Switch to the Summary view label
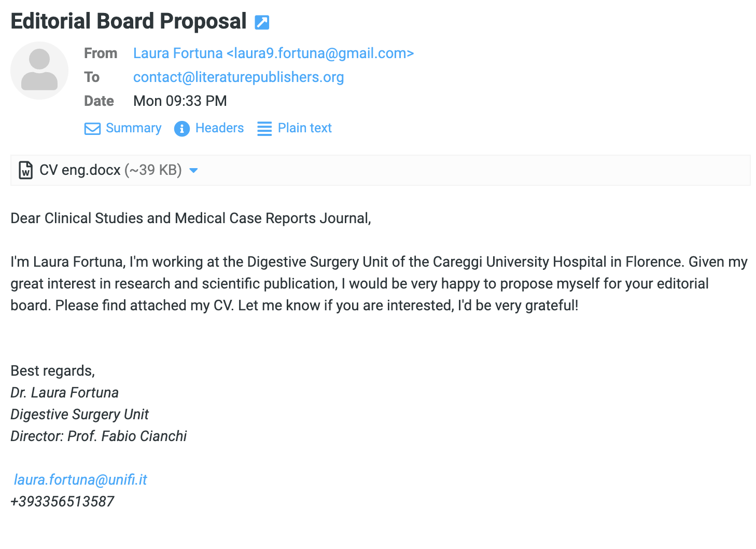This screenshot has width=756, height=549. tap(133, 128)
